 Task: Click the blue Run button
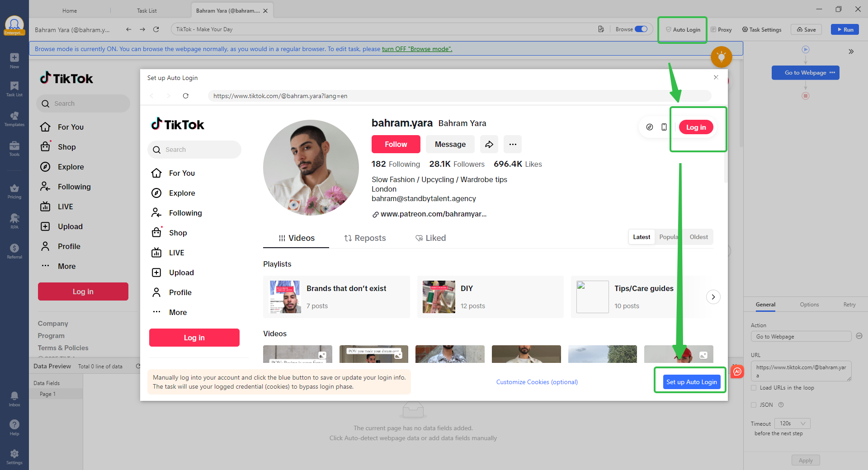844,29
